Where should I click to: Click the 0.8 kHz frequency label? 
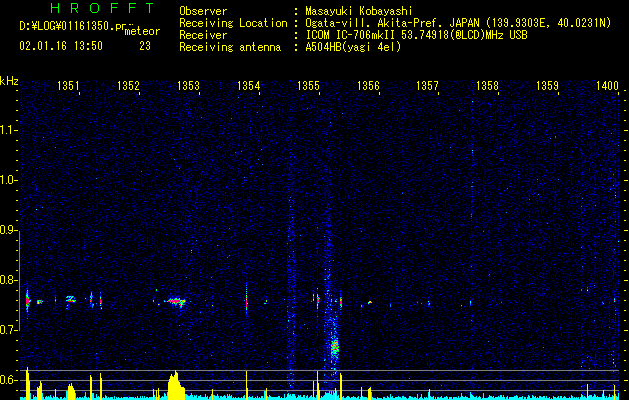point(8,280)
